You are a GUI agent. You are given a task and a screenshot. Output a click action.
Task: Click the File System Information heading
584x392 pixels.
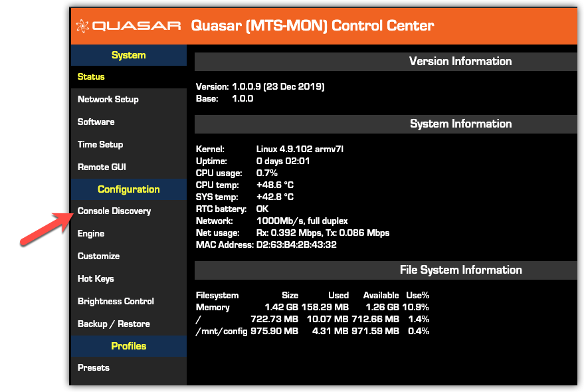tap(460, 270)
